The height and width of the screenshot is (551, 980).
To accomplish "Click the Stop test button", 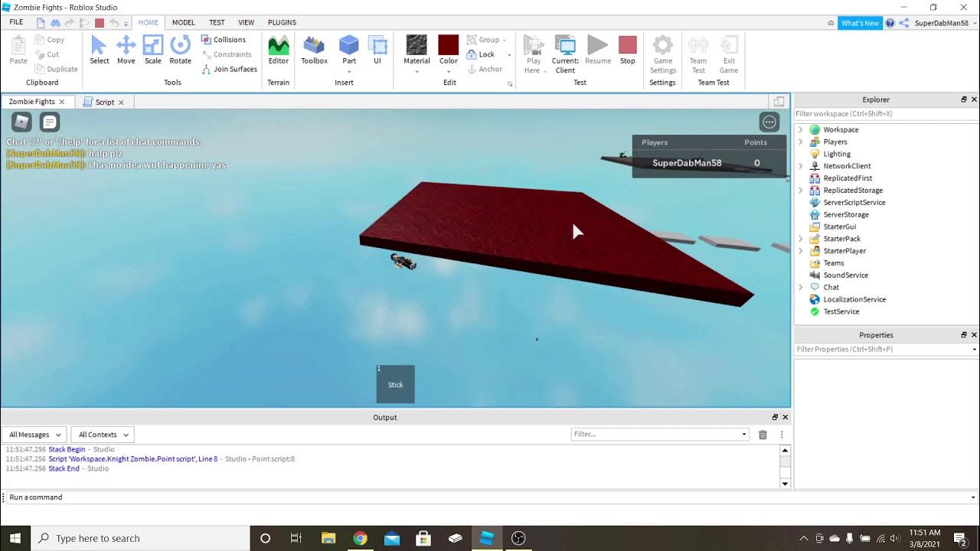I will (628, 50).
